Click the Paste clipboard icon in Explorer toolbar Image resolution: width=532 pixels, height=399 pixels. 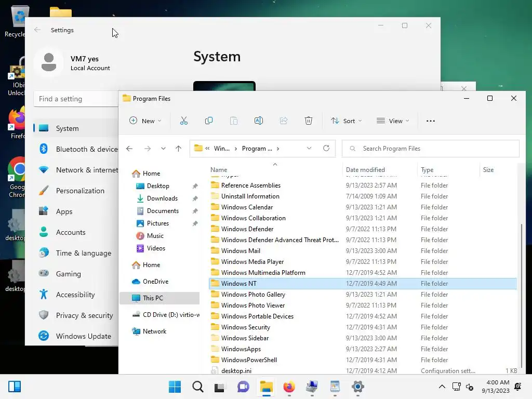coord(234,121)
